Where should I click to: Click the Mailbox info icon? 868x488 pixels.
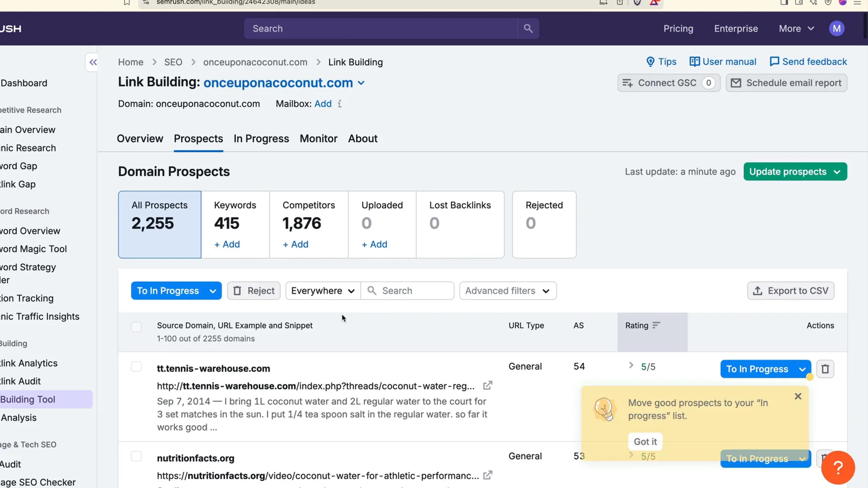[340, 104]
